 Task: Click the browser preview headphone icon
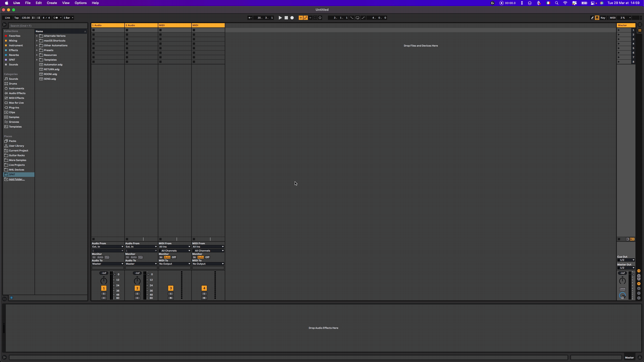11,298
